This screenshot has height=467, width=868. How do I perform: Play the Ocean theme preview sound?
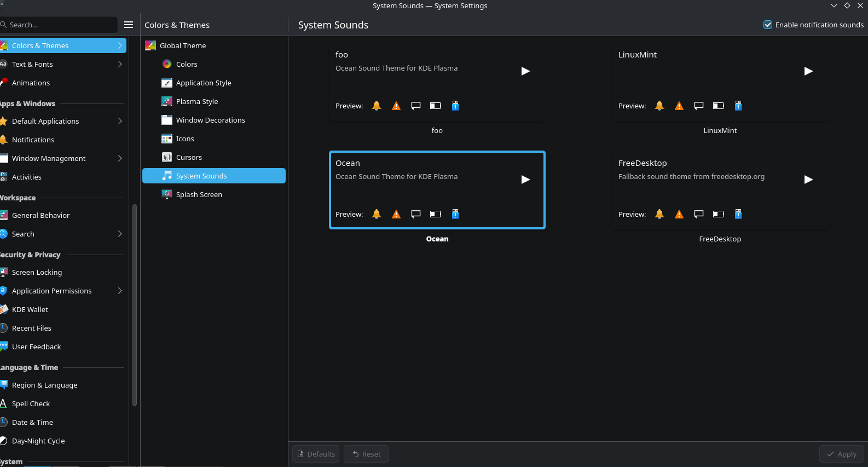pos(525,180)
